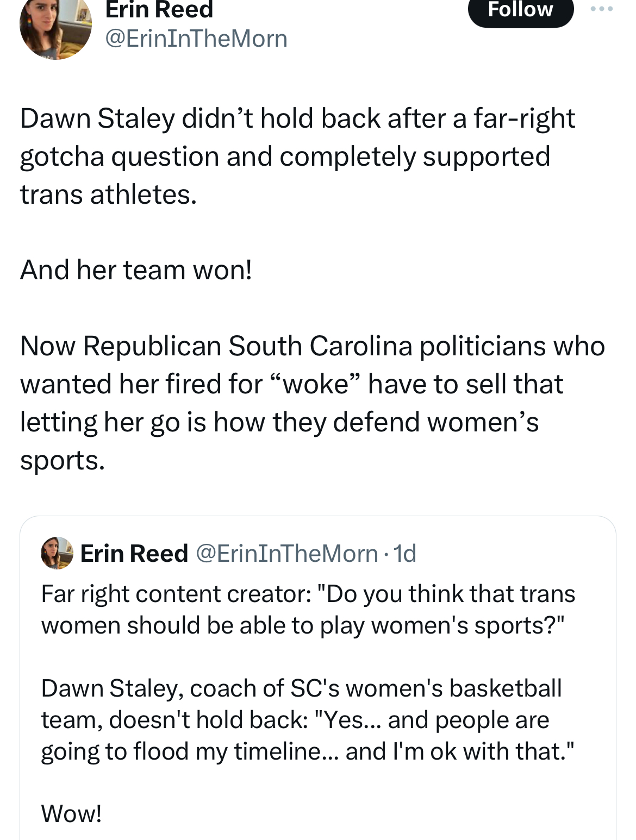Image resolution: width=636 pixels, height=840 pixels.
Task: Click the "trans athletes." line of the tweet
Action: coord(108,195)
